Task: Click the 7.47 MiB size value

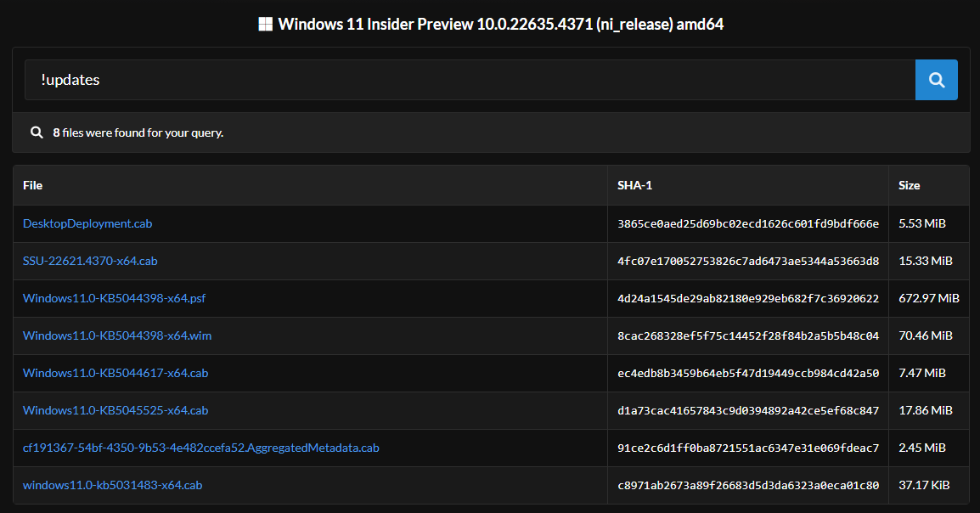Action: point(922,373)
